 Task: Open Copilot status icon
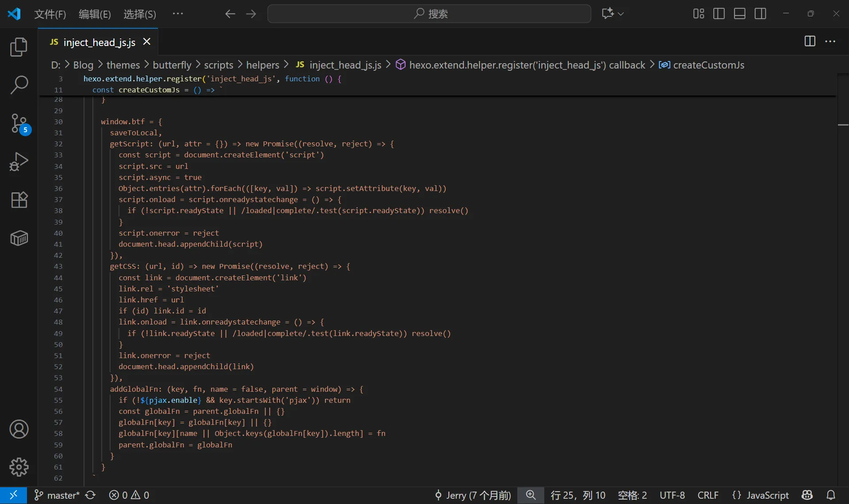pos(807,495)
